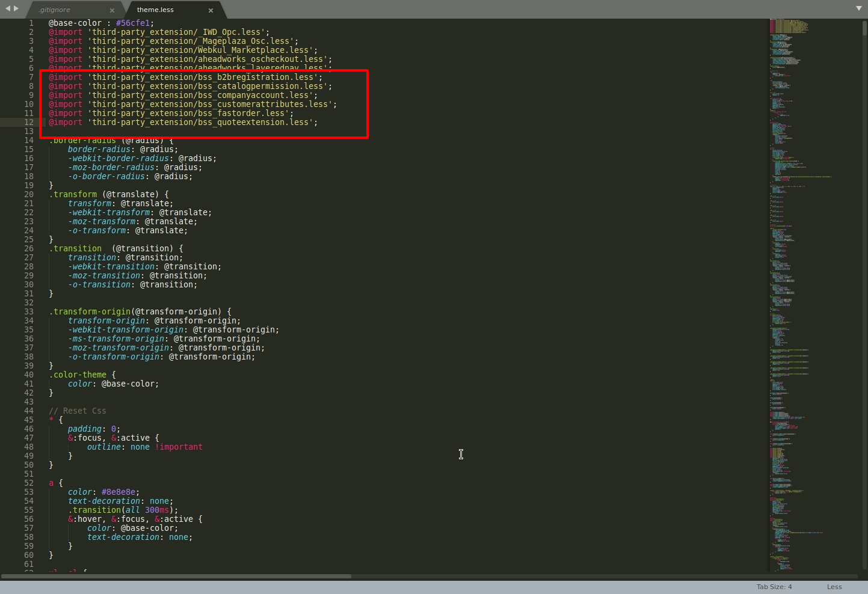Screen dimensions: 868x594
Task: Click line number 1 in gutter
Action: (31, 23)
